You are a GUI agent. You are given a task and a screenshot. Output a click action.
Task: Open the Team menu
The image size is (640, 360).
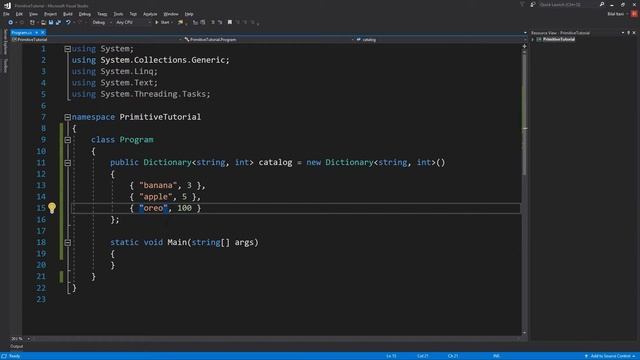(x=102, y=14)
